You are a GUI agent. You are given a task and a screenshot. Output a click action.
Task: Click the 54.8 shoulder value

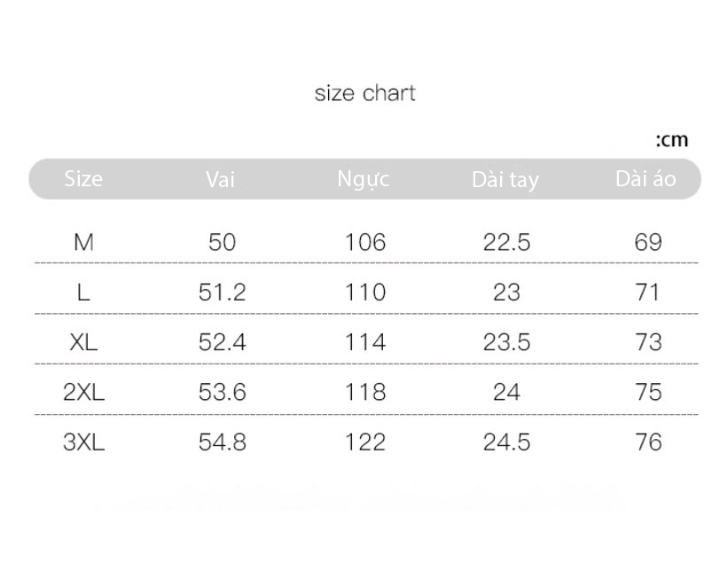pyautogui.click(x=222, y=442)
